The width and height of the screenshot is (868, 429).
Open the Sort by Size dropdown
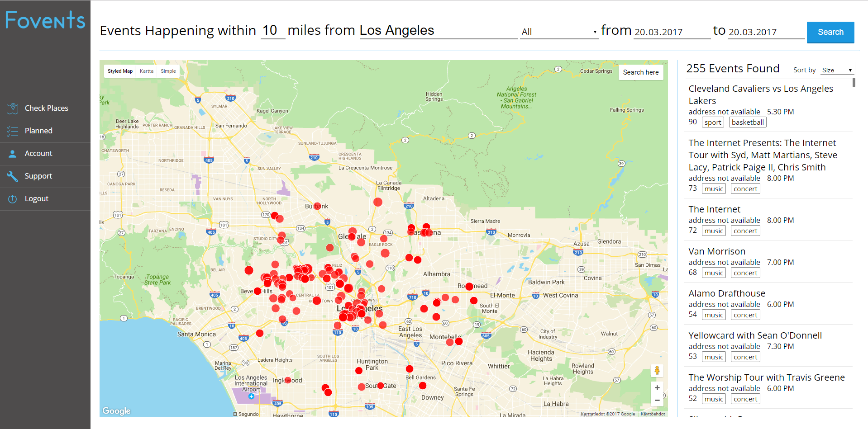(837, 70)
